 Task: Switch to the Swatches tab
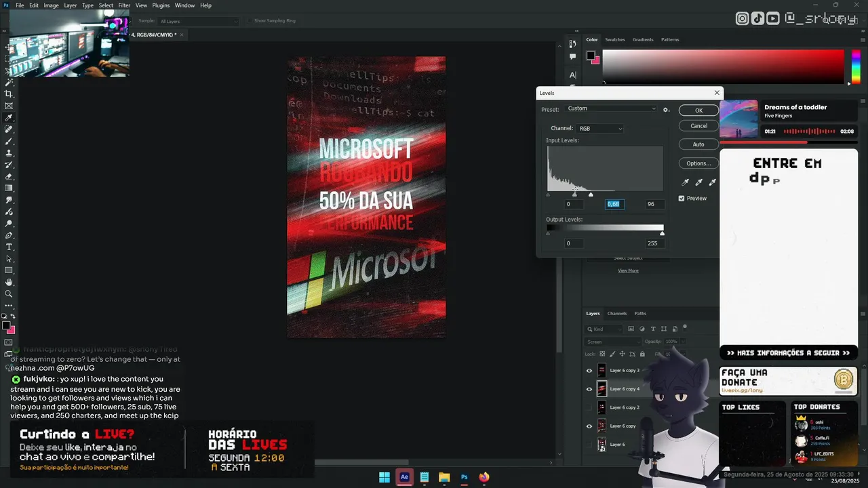point(615,39)
